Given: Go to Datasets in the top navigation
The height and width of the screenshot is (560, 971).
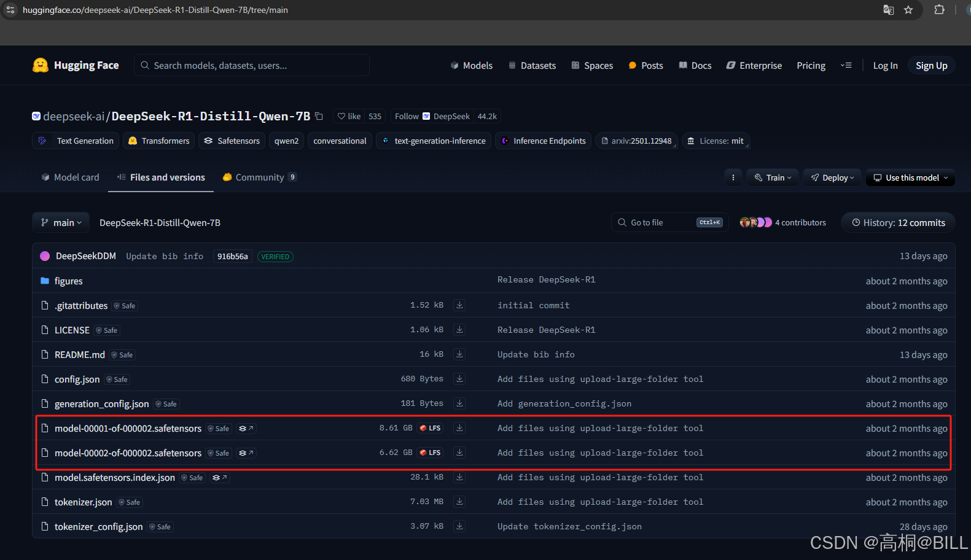Looking at the screenshot, I should pos(532,66).
